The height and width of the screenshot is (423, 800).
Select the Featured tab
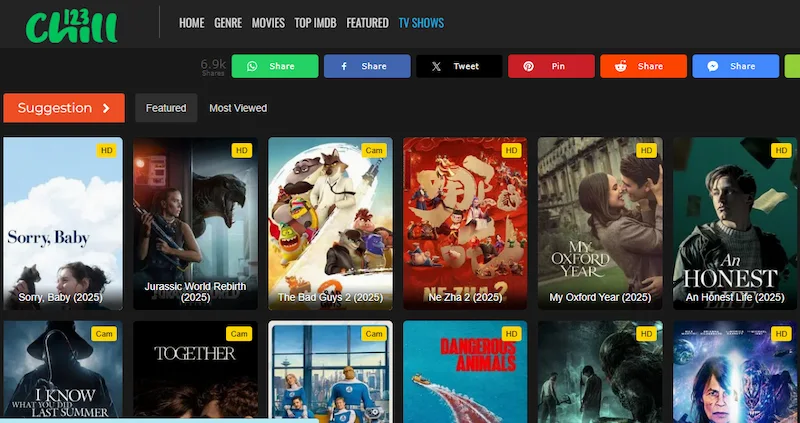tap(166, 108)
